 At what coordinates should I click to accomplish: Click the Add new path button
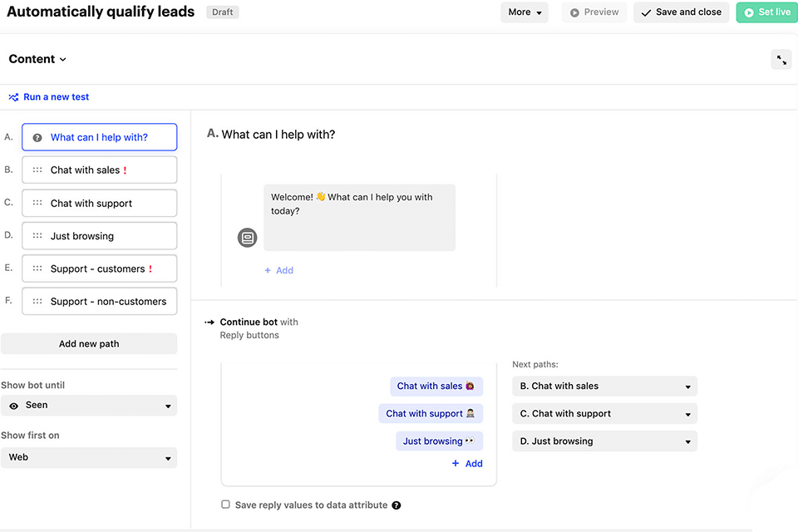(89, 344)
